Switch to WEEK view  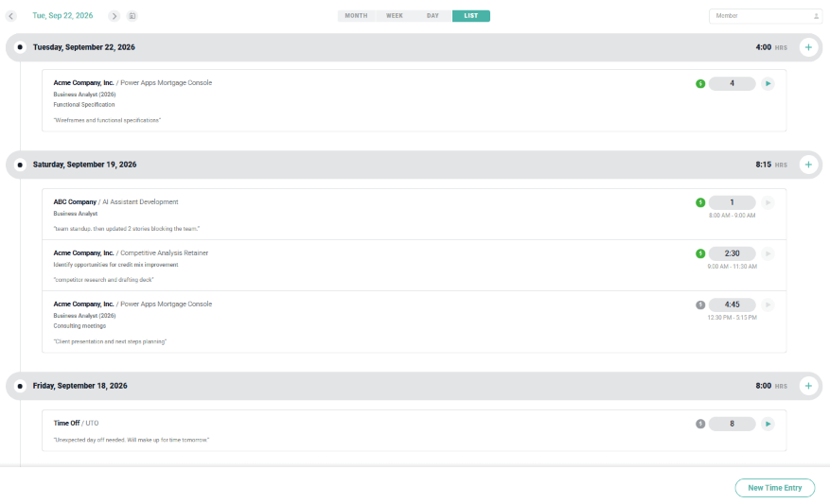(x=395, y=16)
